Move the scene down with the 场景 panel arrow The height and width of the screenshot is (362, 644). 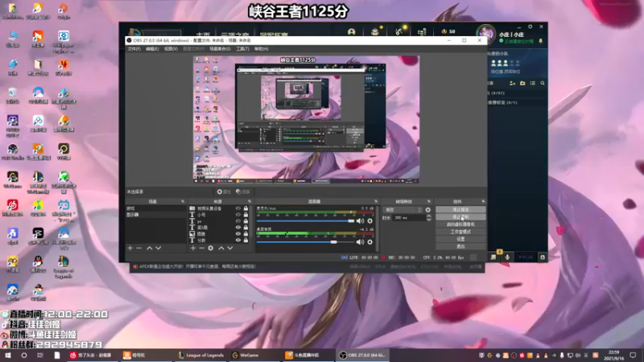pyautogui.click(x=158, y=248)
